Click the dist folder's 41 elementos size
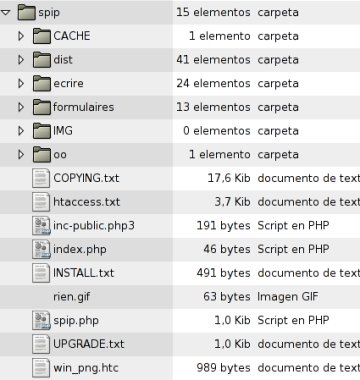The image size is (360, 380). pos(213,60)
